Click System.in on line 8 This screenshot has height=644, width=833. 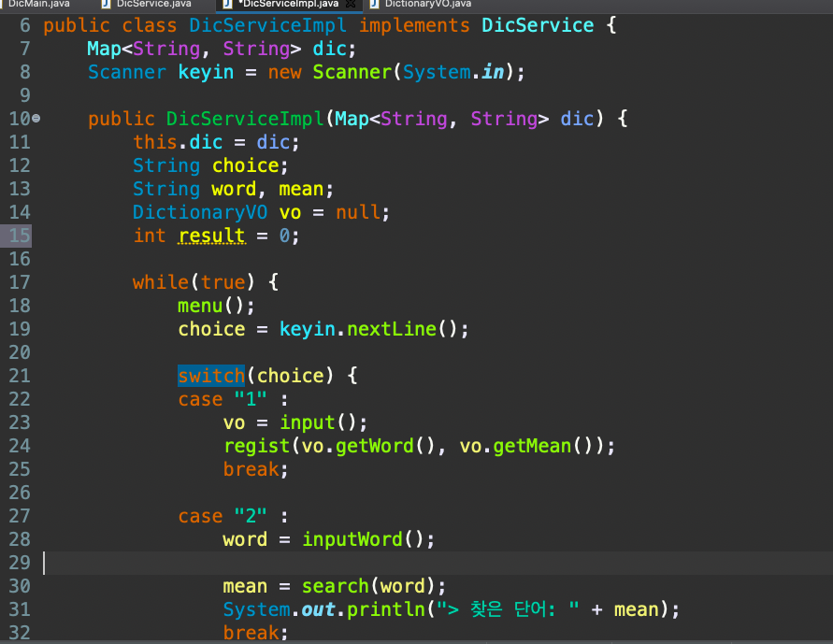click(x=453, y=72)
